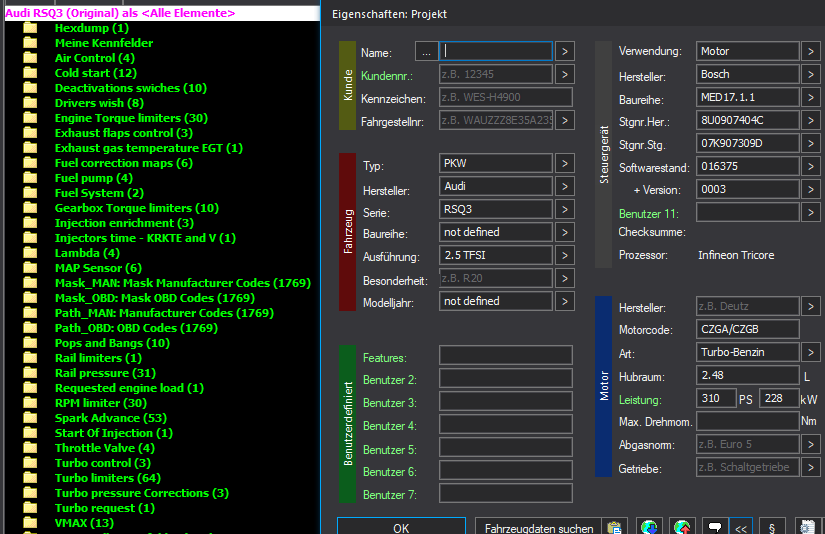Click the ... button next to Name
The image size is (825, 534).
pyautogui.click(x=426, y=52)
